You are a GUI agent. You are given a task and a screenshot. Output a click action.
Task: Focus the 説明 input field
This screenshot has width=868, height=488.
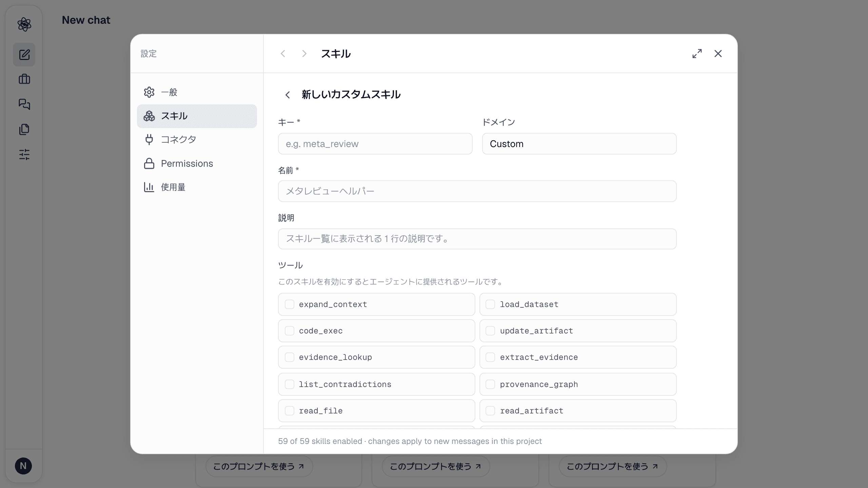click(477, 239)
